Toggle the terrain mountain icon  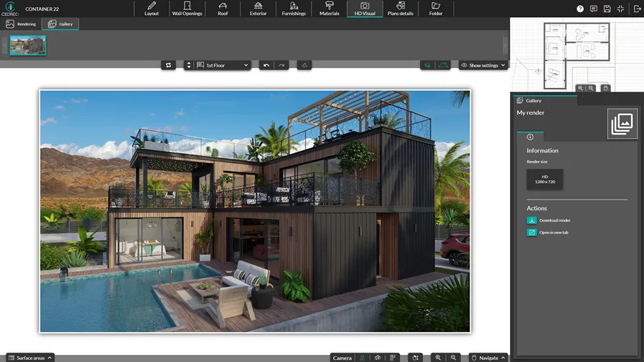coord(443,65)
